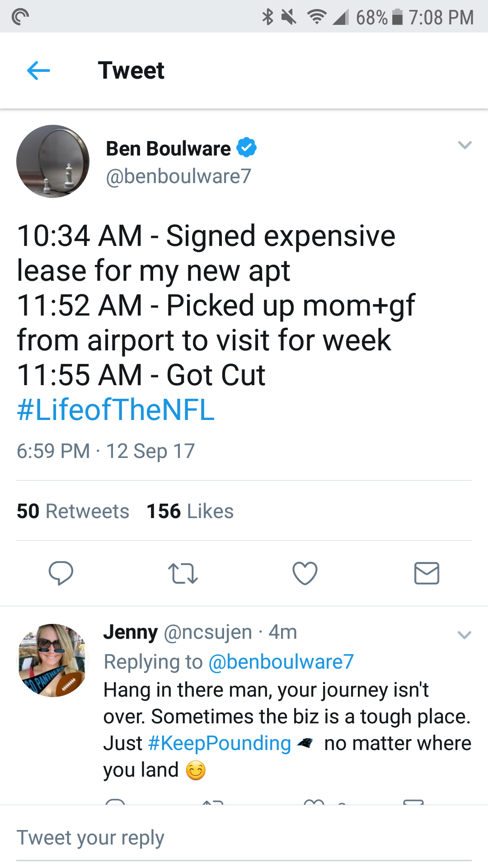Open Jenny's profile avatar
Screen dimensions: 488x868
[53, 660]
